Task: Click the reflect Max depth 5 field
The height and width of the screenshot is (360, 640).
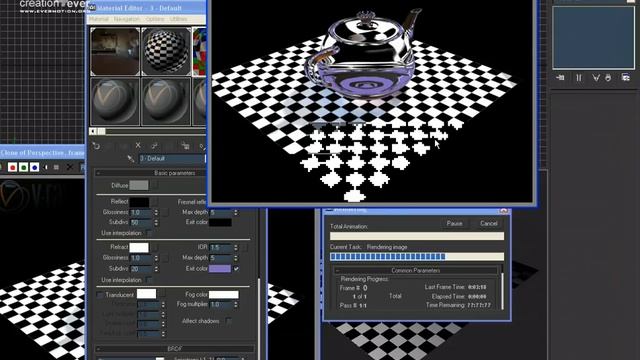Action: coord(221,212)
